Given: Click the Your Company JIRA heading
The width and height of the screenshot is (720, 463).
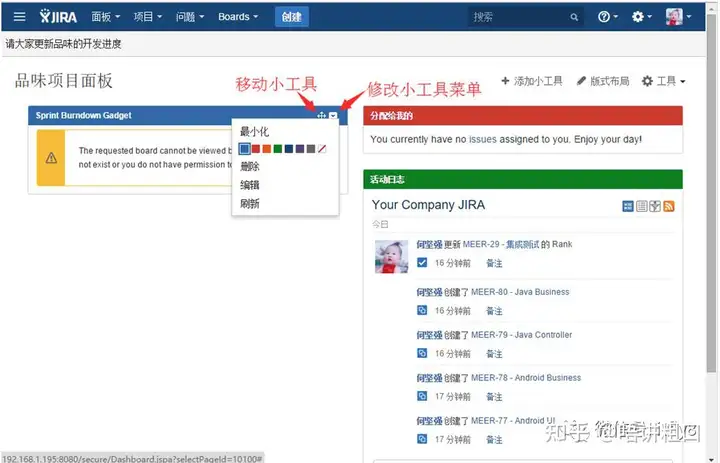Looking at the screenshot, I should (x=428, y=205).
